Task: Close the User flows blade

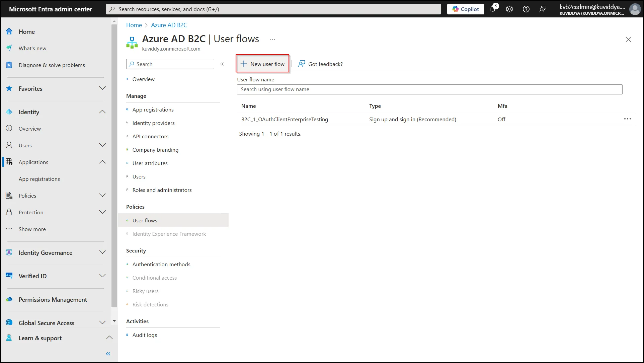Action: [628, 39]
